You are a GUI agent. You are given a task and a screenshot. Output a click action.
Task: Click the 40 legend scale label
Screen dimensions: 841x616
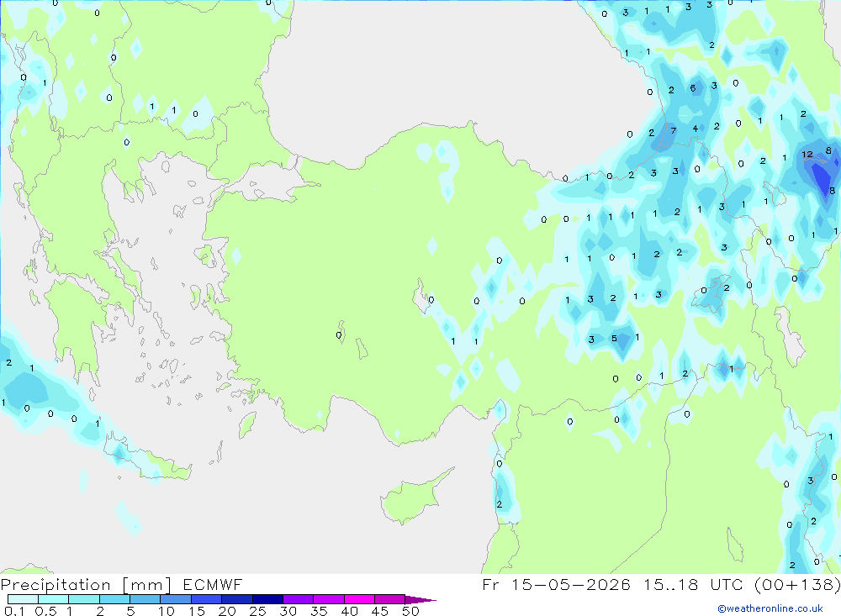(349, 611)
